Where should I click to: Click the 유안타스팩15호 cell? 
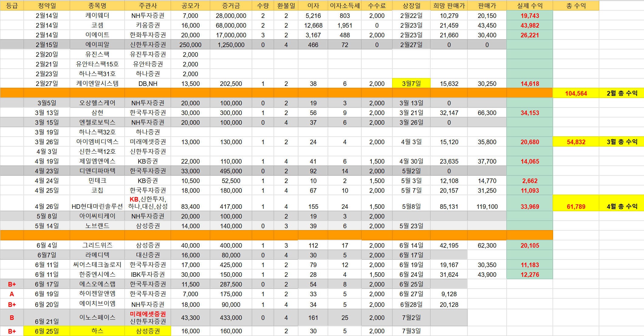pyautogui.click(x=97, y=64)
